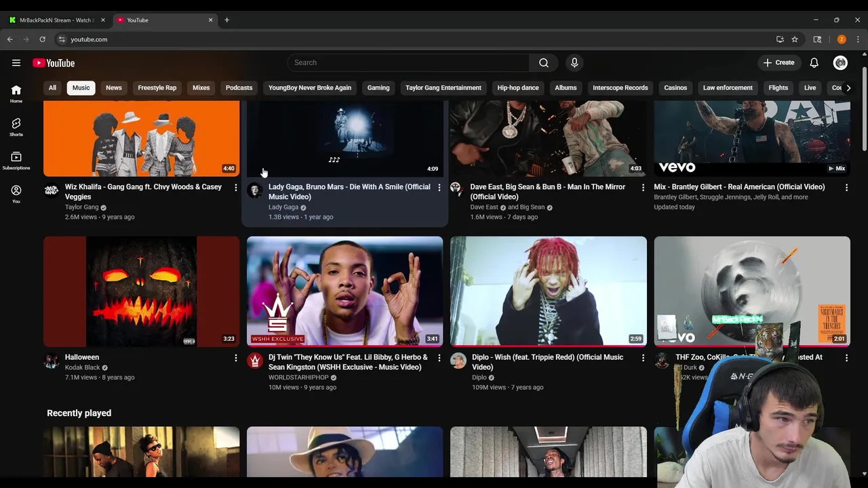Open options for Dj Twin They Know Us
This screenshot has width=868, height=488.
pyautogui.click(x=439, y=357)
